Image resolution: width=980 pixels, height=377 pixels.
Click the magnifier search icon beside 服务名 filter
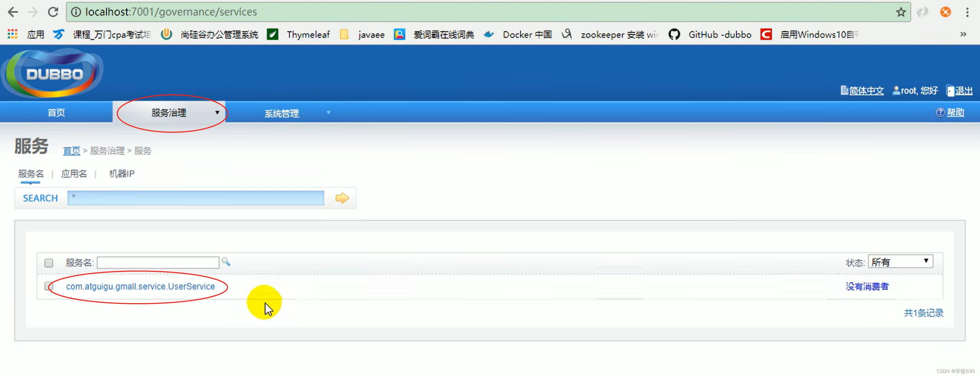click(226, 262)
